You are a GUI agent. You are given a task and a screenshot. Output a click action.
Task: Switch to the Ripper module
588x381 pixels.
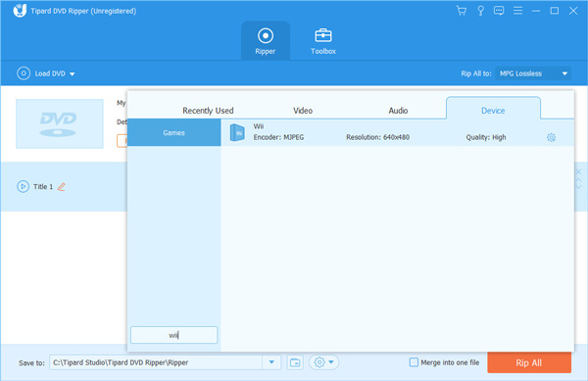click(266, 41)
